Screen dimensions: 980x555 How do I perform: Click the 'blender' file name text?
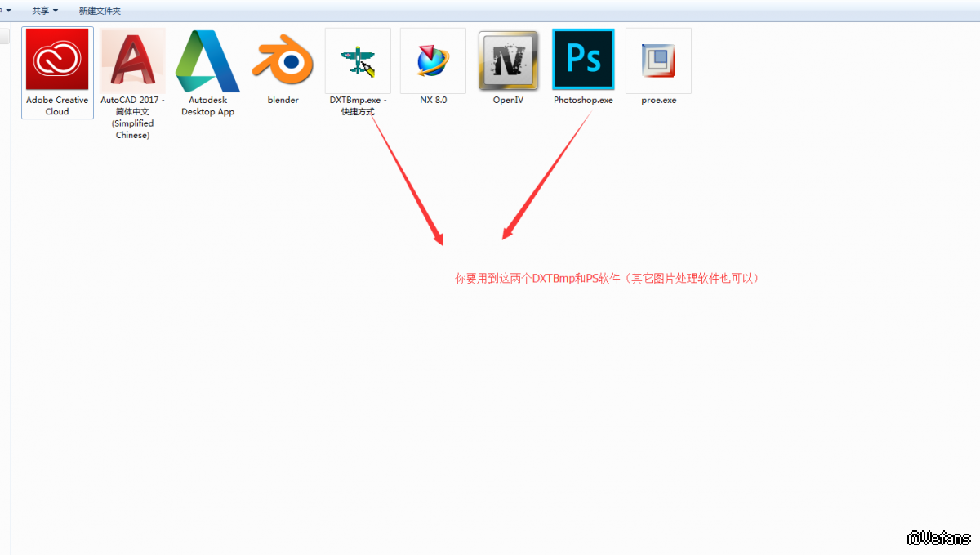(x=283, y=100)
